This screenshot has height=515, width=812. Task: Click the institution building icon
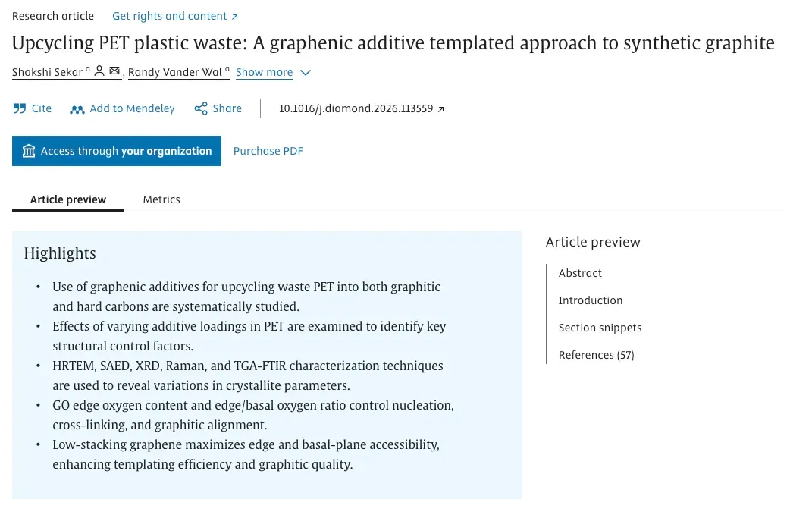(29, 151)
